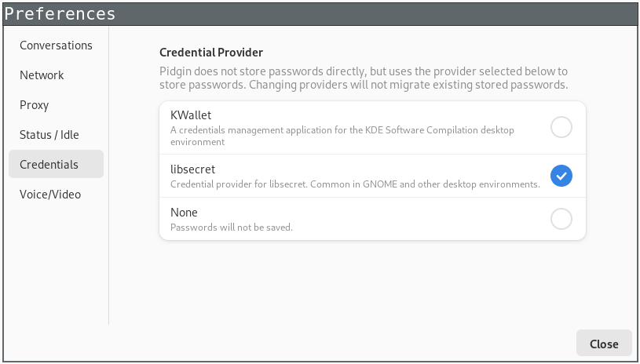Viewport: 640px width, 364px height.
Task: Click the KWallet provider title
Action: (191, 115)
